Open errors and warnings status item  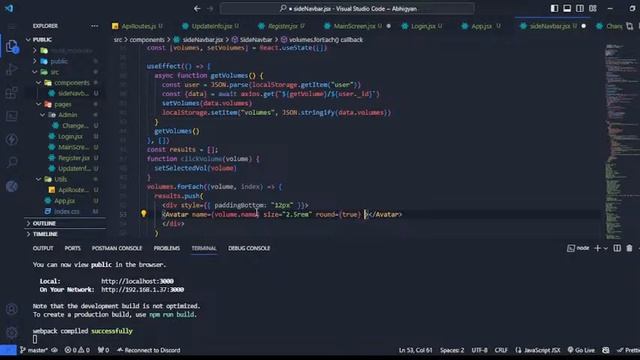pyautogui.click(x=77, y=350)
